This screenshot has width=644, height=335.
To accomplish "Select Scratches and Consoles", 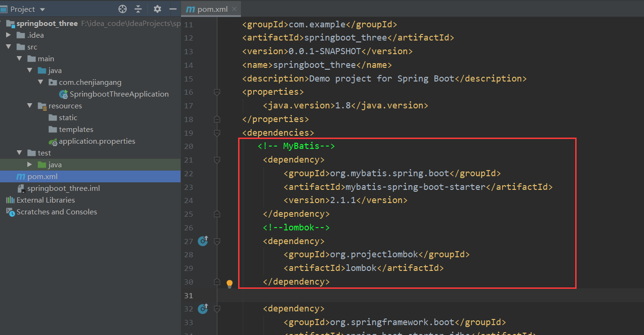I will pos(57,212).
